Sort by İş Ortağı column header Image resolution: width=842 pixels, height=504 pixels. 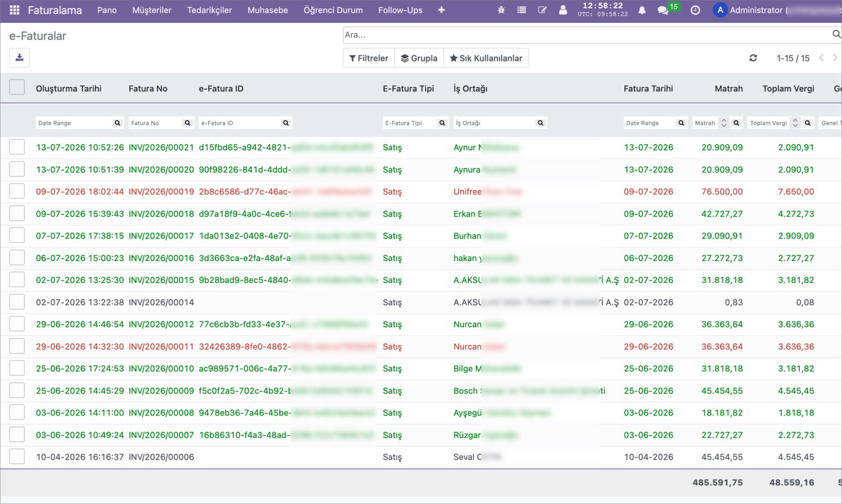click(x=470, y=89)
